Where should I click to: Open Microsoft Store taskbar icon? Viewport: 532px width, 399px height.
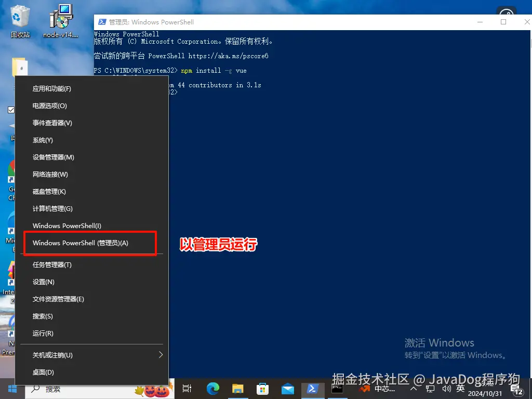(x=262, y=389)
